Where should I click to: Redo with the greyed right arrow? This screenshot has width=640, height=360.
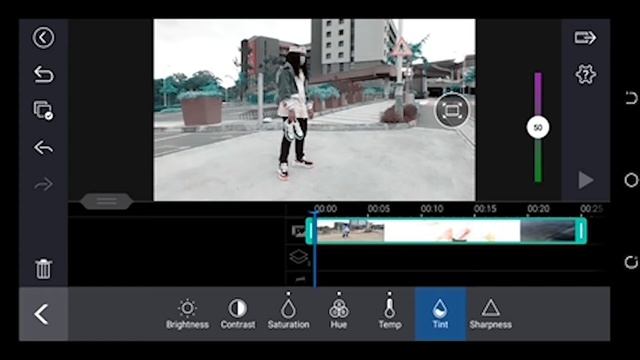pyautogui.click(x=43, y=184)
